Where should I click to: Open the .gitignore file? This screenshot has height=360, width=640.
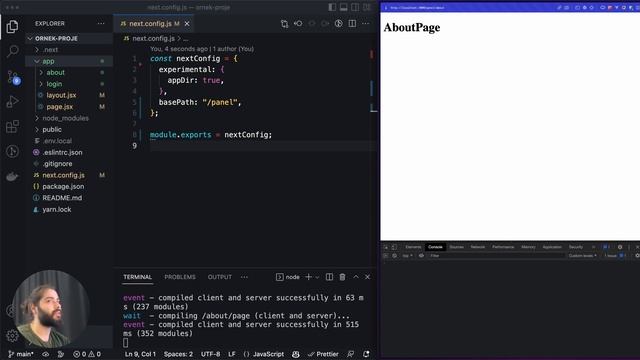(69, 164)
